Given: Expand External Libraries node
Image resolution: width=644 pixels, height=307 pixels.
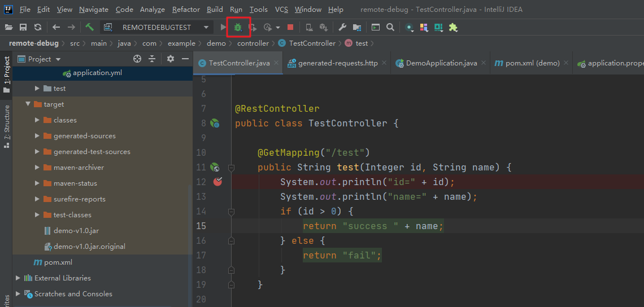Looking at the screenshot, I should click(18, 278).
